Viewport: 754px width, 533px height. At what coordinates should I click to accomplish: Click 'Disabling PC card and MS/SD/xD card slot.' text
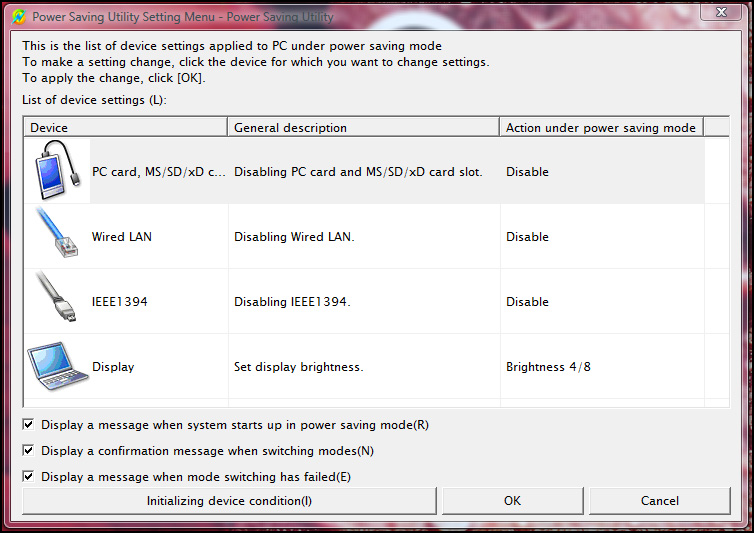(x=358, y=172)
